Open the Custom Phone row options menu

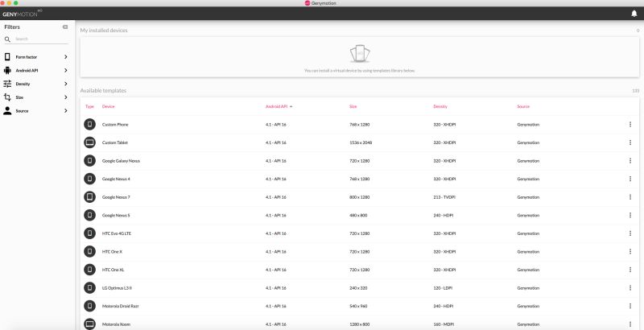click(x=630, y=125)
